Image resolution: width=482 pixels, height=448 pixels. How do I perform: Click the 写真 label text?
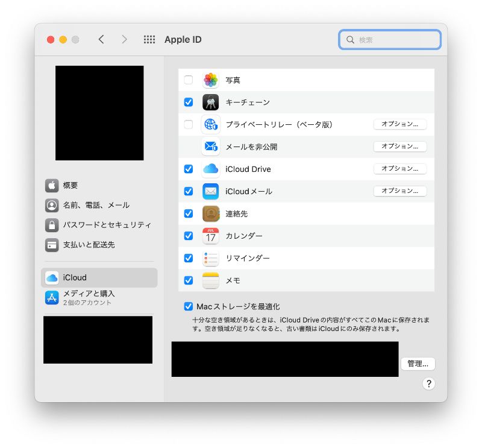pos(233,80)
